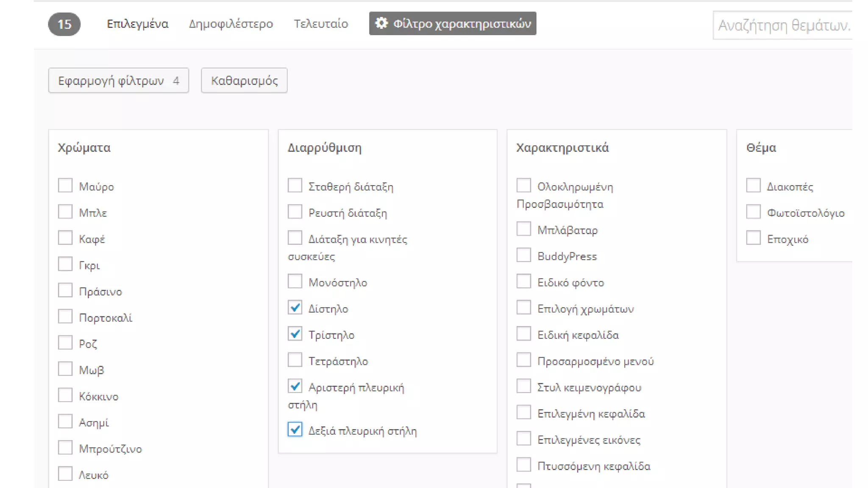Disable the Αριστερή πλευρική στήλη checkbox
This screenshot has width=868, height=488.
[295, 386]
